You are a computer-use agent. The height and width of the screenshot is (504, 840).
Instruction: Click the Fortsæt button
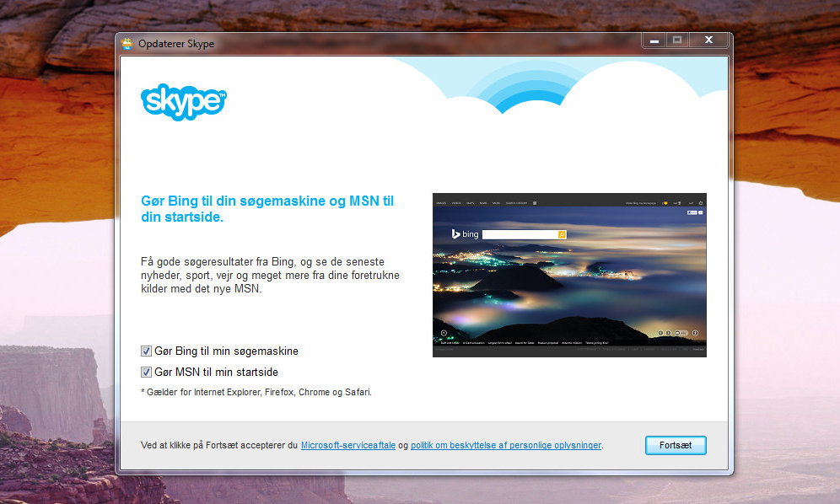tap(676, 445)
